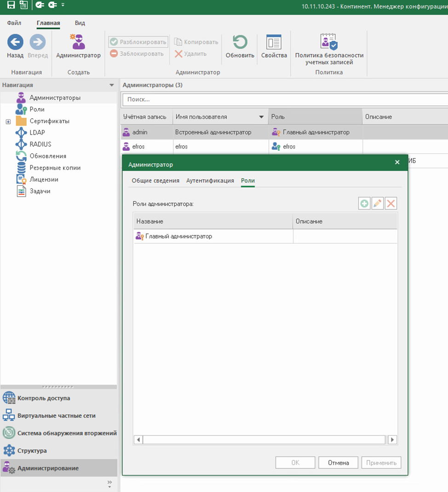Open the quick access toolbar customize arrow

[x=63, y=5]
